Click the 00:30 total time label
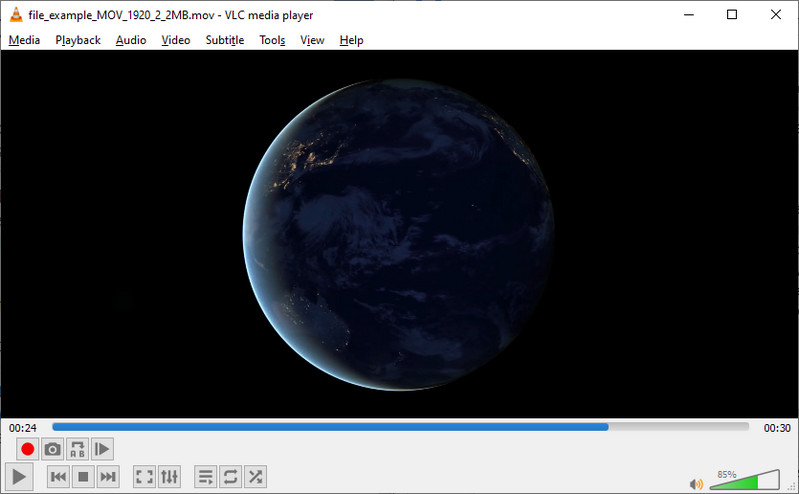The image size is (799, 494). tap(776, 428)
